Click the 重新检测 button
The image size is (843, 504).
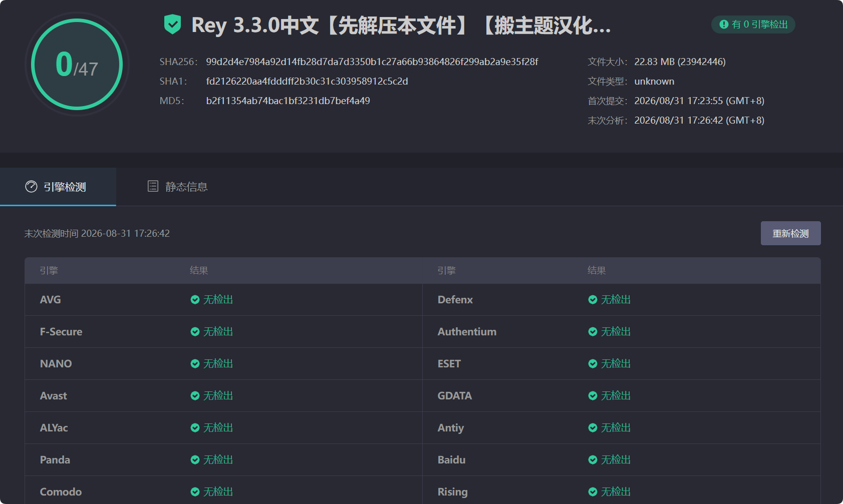pyautogui.click(x=790, y=233)
